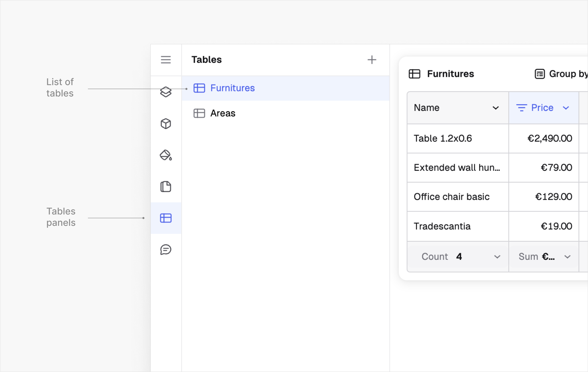Select the Table 1.2x0.6 price cell

coord(544,138)
